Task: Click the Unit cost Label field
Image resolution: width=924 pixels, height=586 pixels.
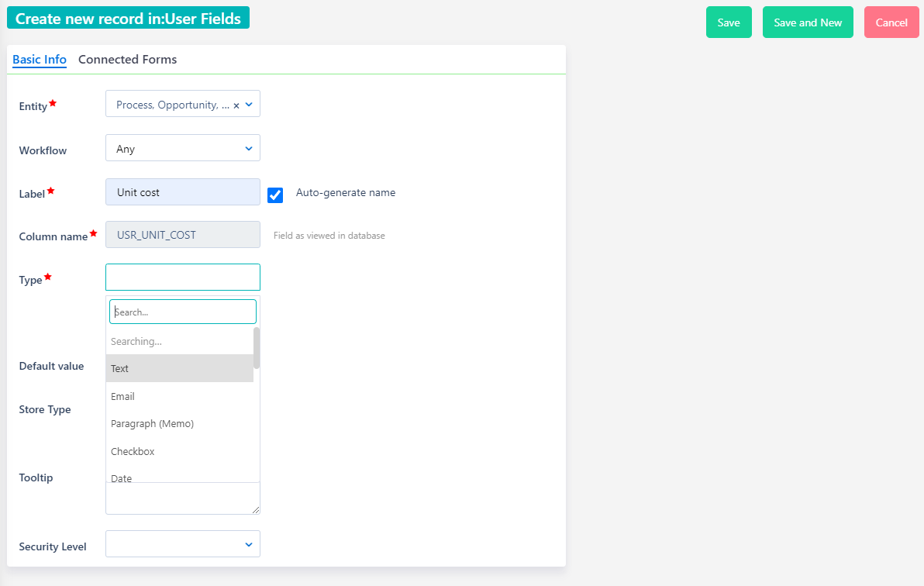Action: pos(182,191)
